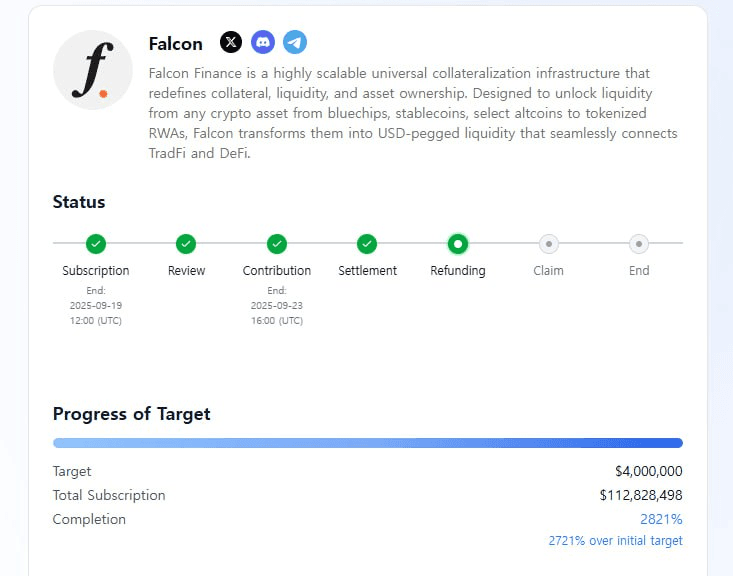Click the Review step checkmark
Image resolution: width=733 pixels, height=576 pixels.
[186, 243]
